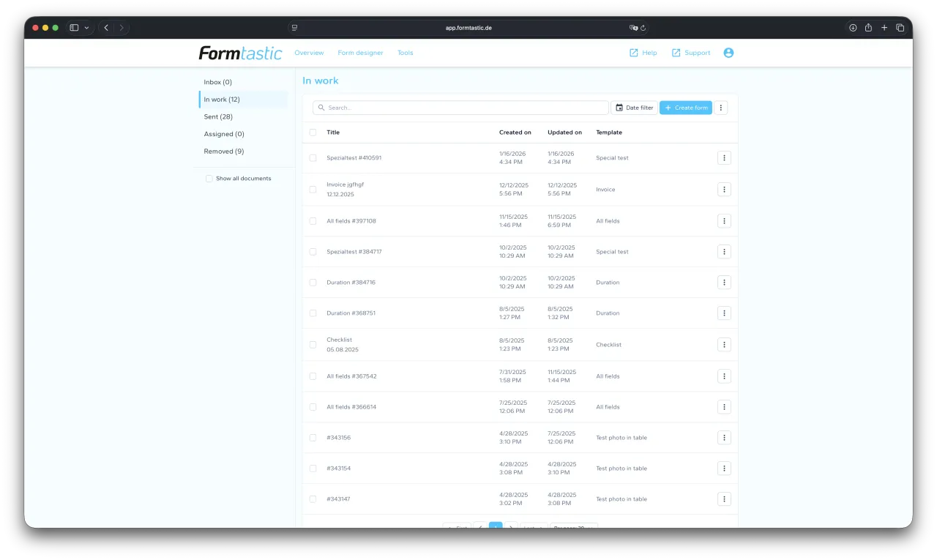Screen dimensions: 937x560
Task: Open row actions for Invoice jgfhgf
Action: (x=724, y=190)
